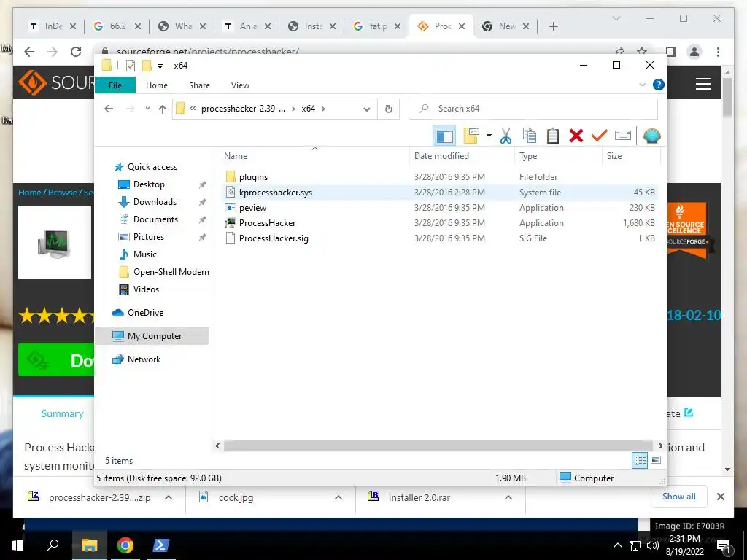The height and width of the screenshot is (560, 747).
Task: Click the taskbar volume icon
Action: tap(652, 545)
